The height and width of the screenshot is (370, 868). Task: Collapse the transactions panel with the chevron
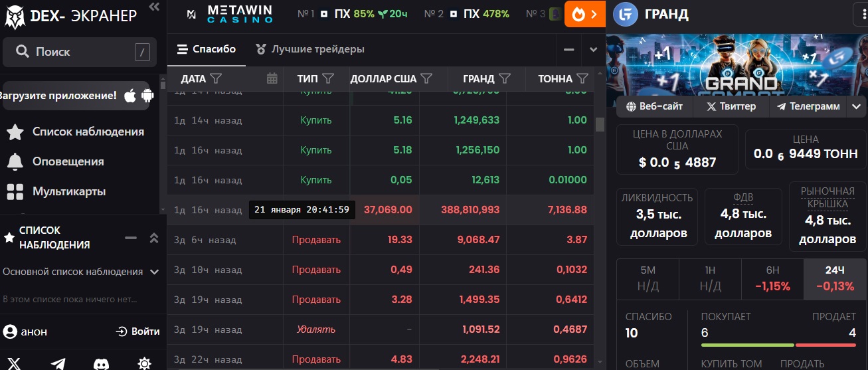(x=593, y=50)
